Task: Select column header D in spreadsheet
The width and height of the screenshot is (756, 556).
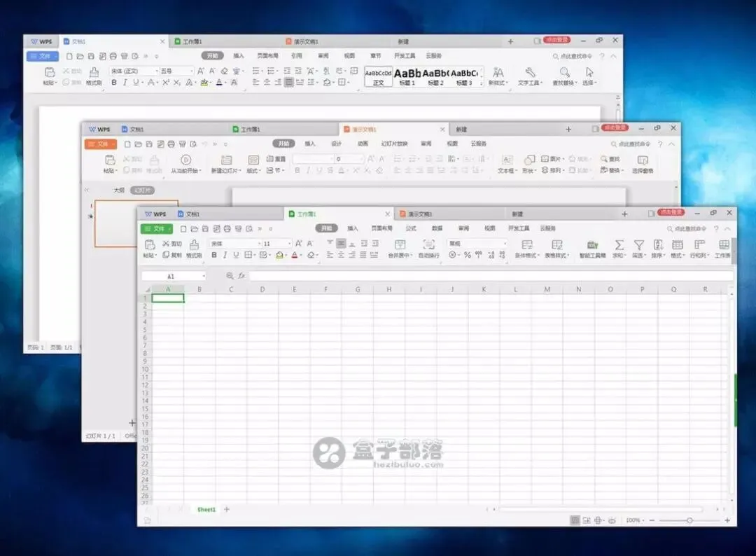Action: [x=262, y=289]
